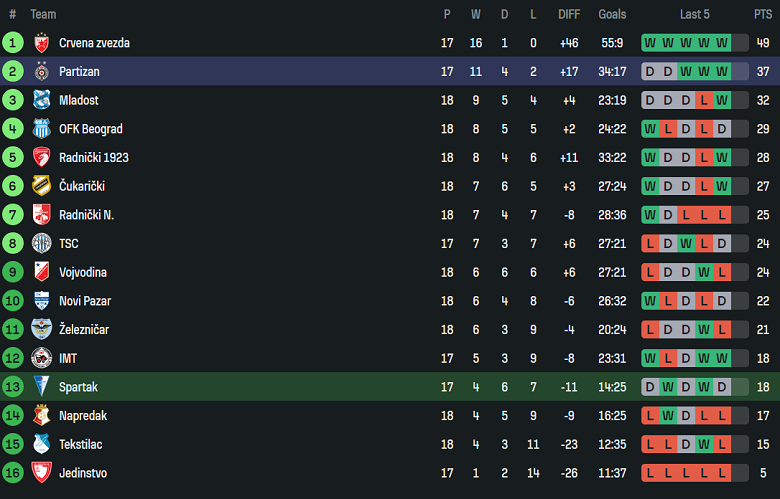Click the Crvena zvezda club crest

(x=41, y=43)
